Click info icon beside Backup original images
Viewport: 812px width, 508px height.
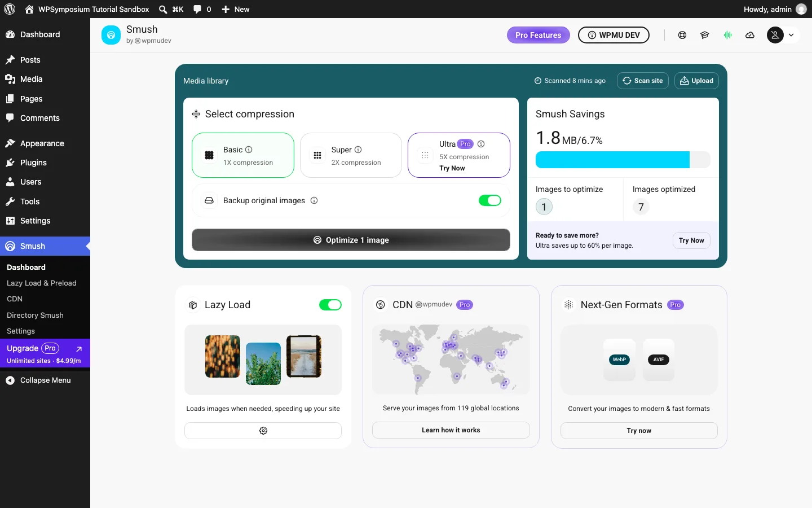[x=314, y=200]
